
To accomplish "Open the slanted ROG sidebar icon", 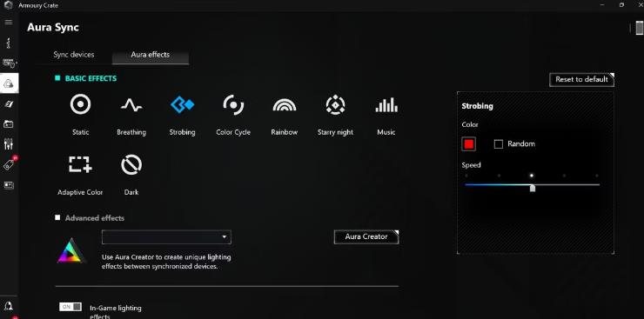I will click(9, 103).
